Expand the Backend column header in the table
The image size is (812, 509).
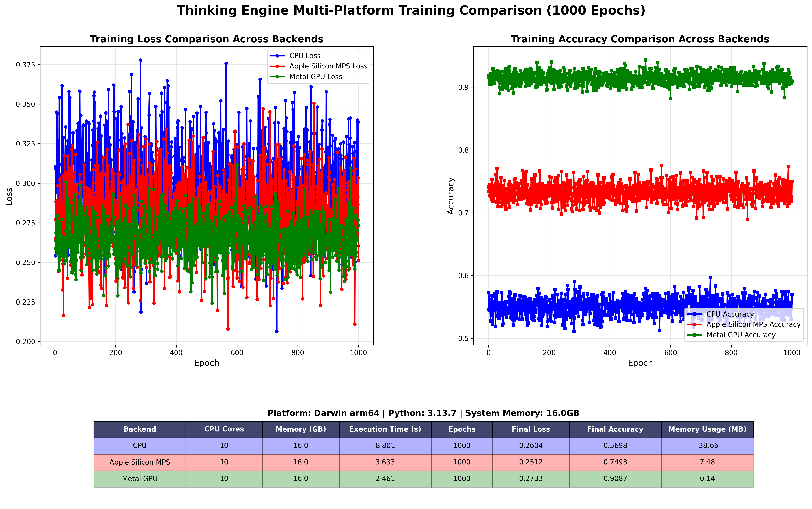pos(140,429)
